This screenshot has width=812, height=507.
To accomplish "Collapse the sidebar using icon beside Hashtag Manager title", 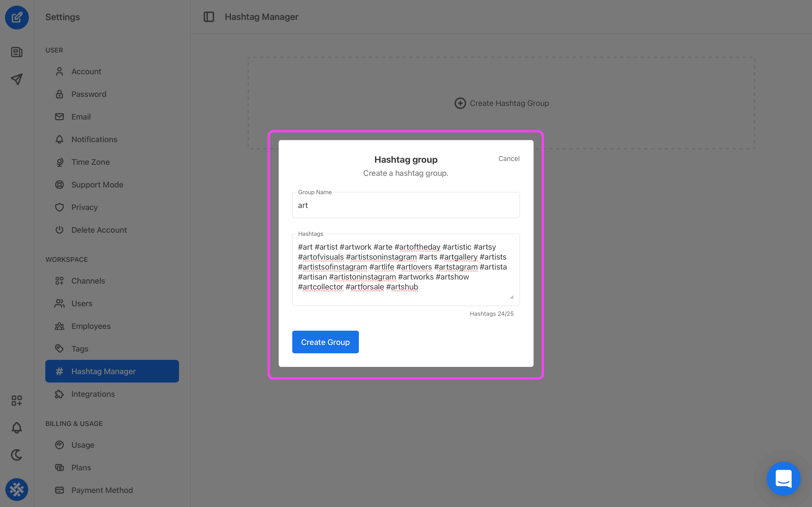I will coord(209,17).
